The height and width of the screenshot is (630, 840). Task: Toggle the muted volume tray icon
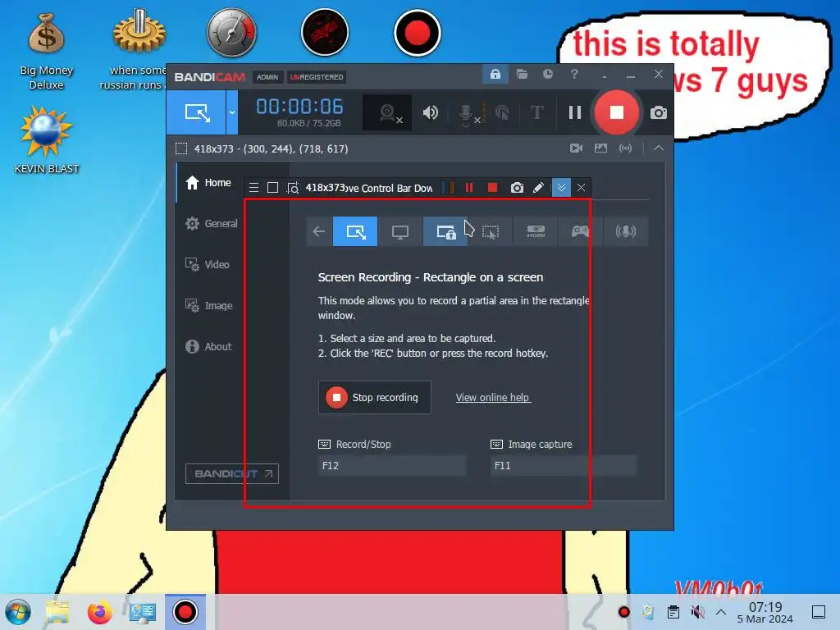click(x=697, y=612)
